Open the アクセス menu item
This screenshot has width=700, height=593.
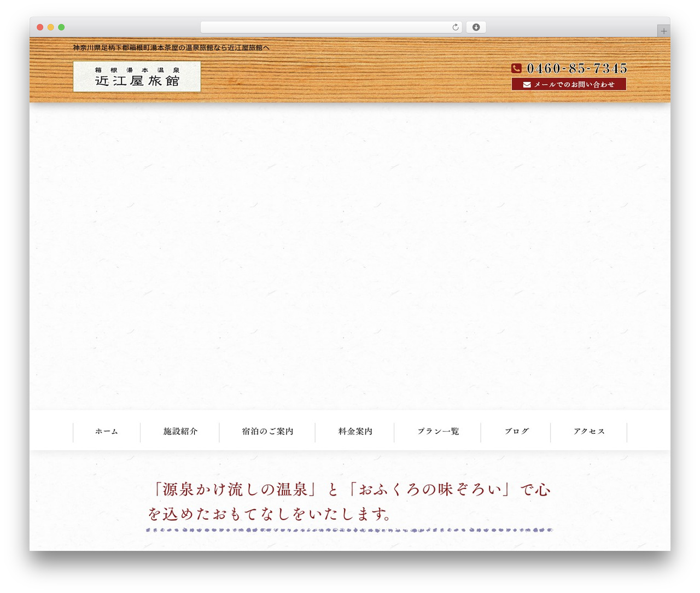[x=589, y=432]
